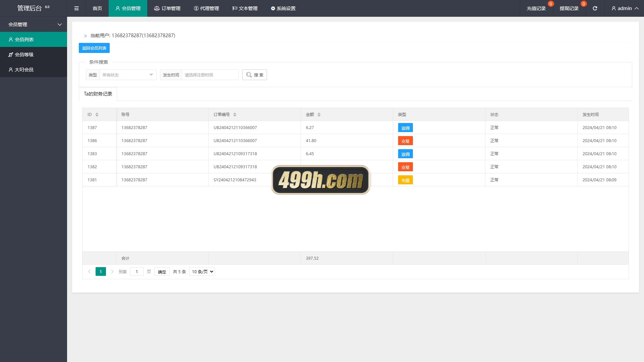
Task: Click the 合计 footer label
Action: click(125, 258)
